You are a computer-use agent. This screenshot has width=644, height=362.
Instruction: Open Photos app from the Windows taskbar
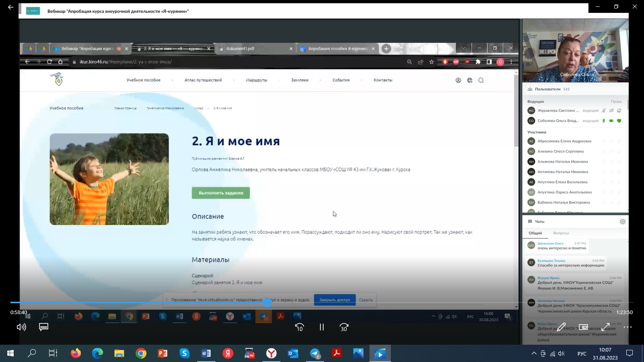358,353
